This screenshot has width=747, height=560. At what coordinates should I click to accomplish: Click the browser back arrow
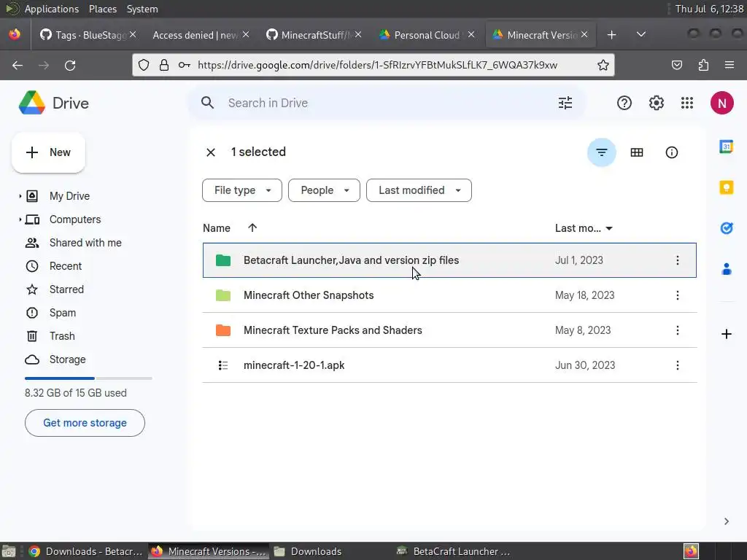pyautogui.click(x=18, y=65)
